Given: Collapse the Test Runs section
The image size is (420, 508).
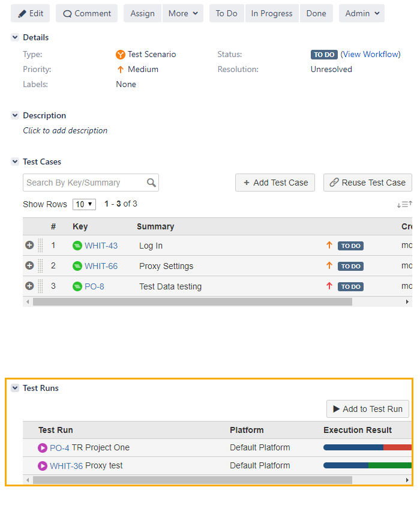Looking at the screenshot, I should pos(15,388).
